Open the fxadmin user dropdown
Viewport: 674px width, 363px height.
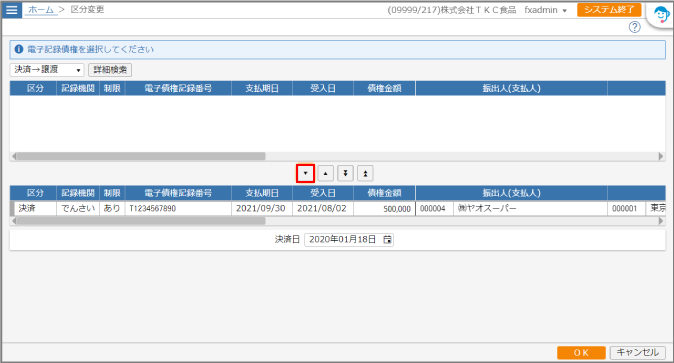tap(545, 10)
